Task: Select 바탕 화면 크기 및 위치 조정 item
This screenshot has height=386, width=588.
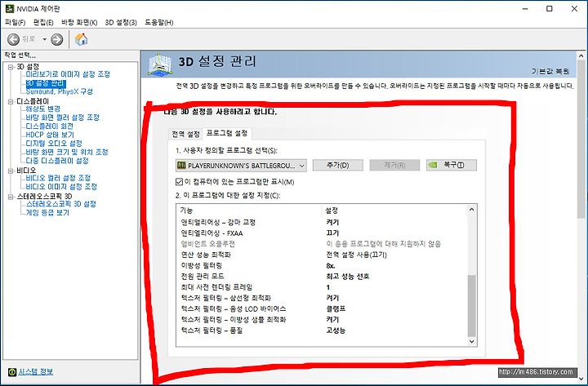Action: point(67,152)
